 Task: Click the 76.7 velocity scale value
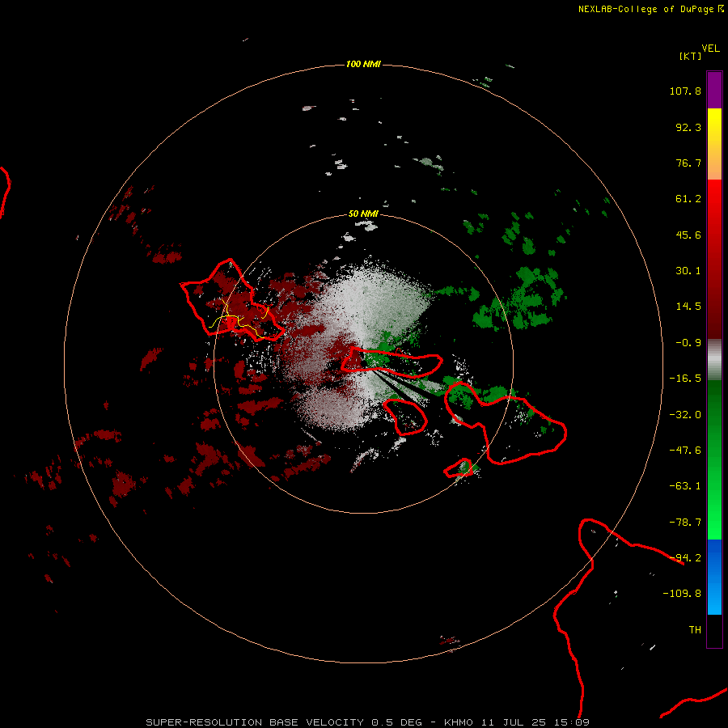(688, 163)
